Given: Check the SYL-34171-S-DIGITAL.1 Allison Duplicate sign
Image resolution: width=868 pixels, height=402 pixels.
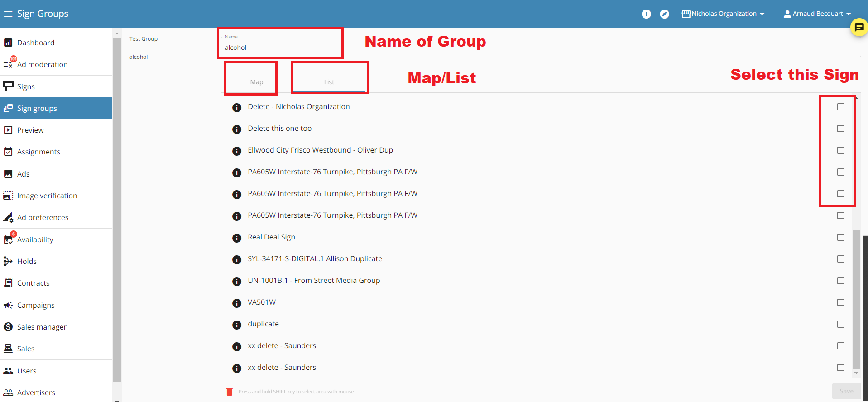Looking at the screenshot, I should [841, 259].
